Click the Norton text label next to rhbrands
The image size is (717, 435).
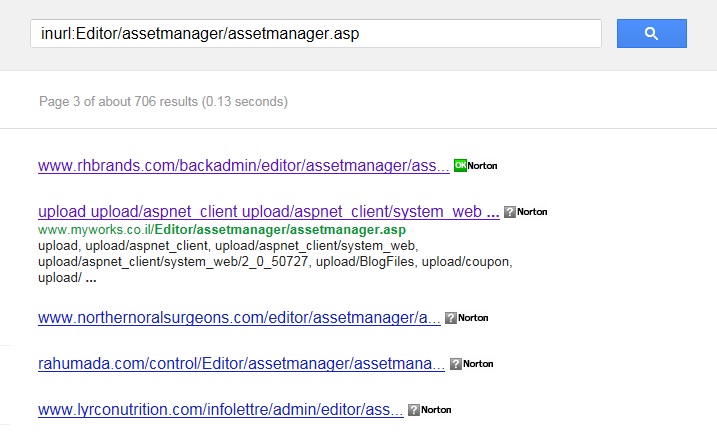click(x=482, y=166)
